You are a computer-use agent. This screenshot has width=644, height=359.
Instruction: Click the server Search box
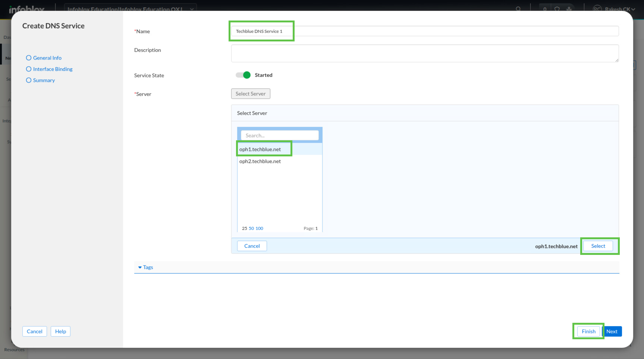pyautogui.click(x=279, y=135)
